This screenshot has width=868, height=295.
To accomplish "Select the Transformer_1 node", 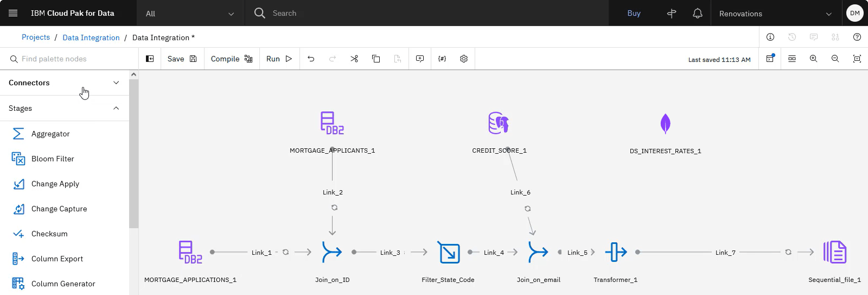I will click(616, 252).
